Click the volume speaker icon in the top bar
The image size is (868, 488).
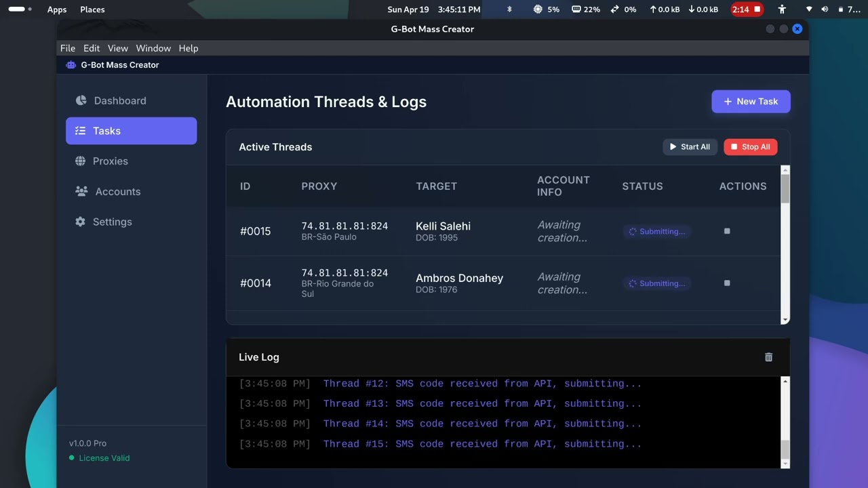(x=825, y=9)
